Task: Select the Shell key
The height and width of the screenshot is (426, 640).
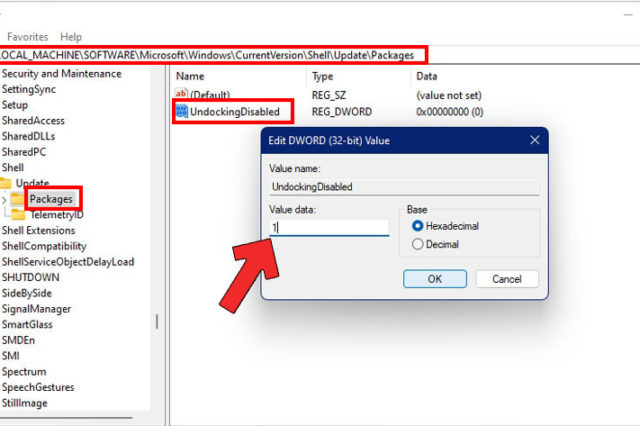Action: (x=13, y=168)
